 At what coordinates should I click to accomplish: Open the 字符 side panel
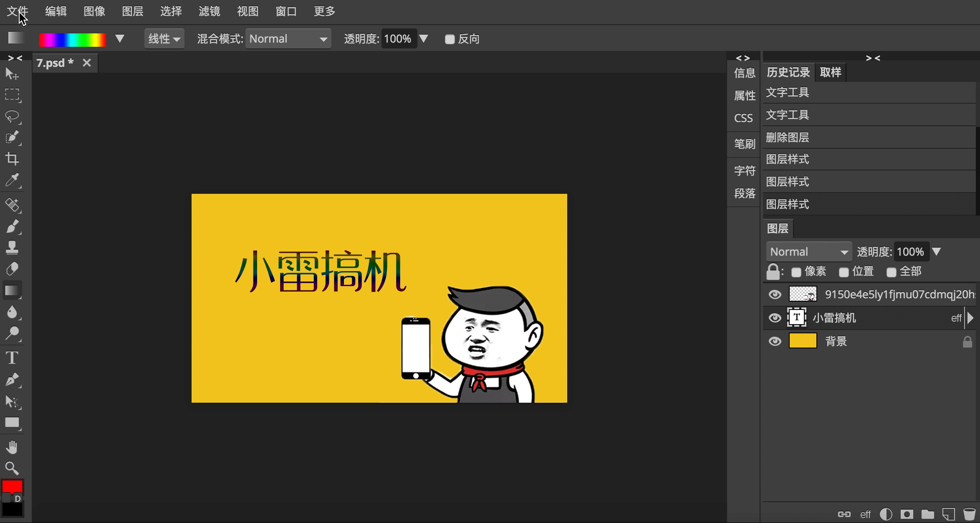745,170
